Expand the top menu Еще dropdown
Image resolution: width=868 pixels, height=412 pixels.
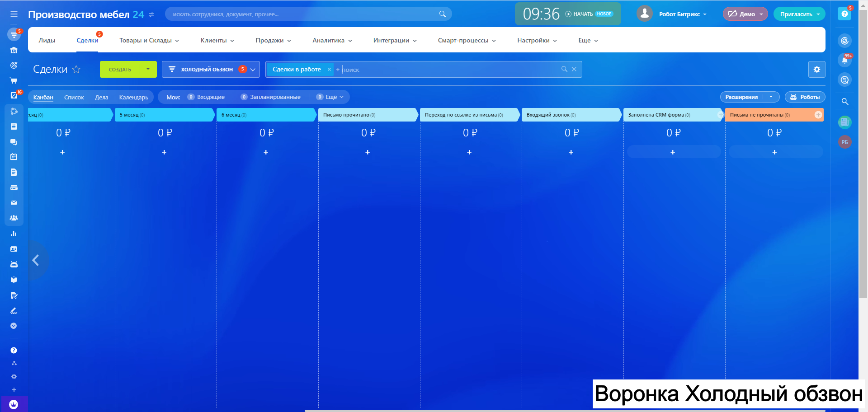click(588, 41)
